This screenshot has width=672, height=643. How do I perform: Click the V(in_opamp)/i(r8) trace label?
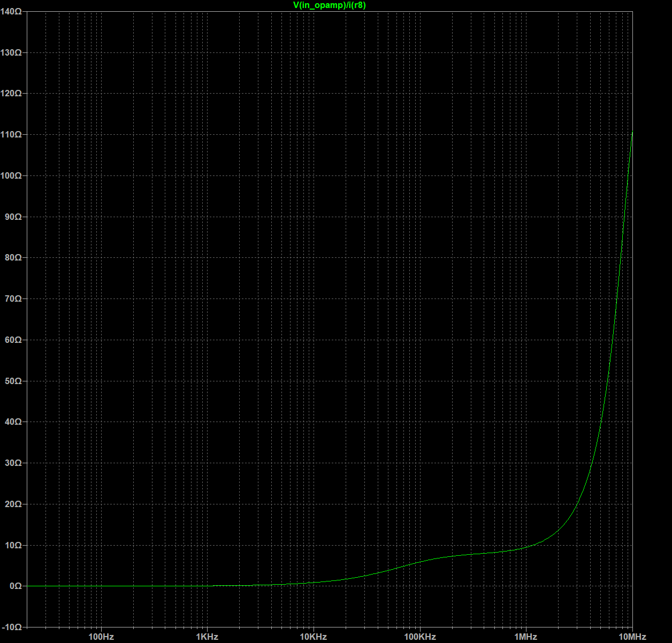(x=330, y=5)
